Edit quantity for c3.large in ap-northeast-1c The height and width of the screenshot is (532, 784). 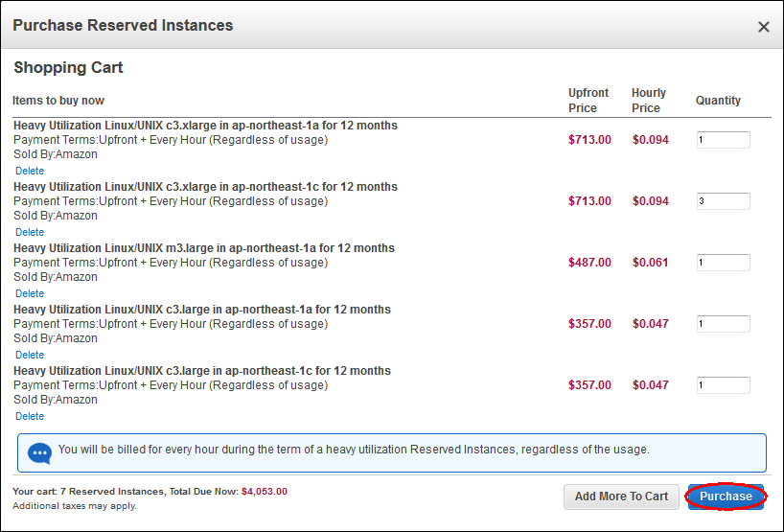coord(723,385)
